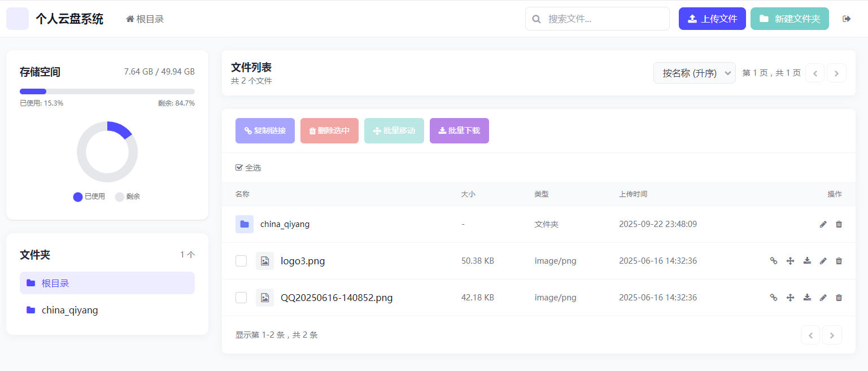Click the logout icon in header

coord(847,19)
